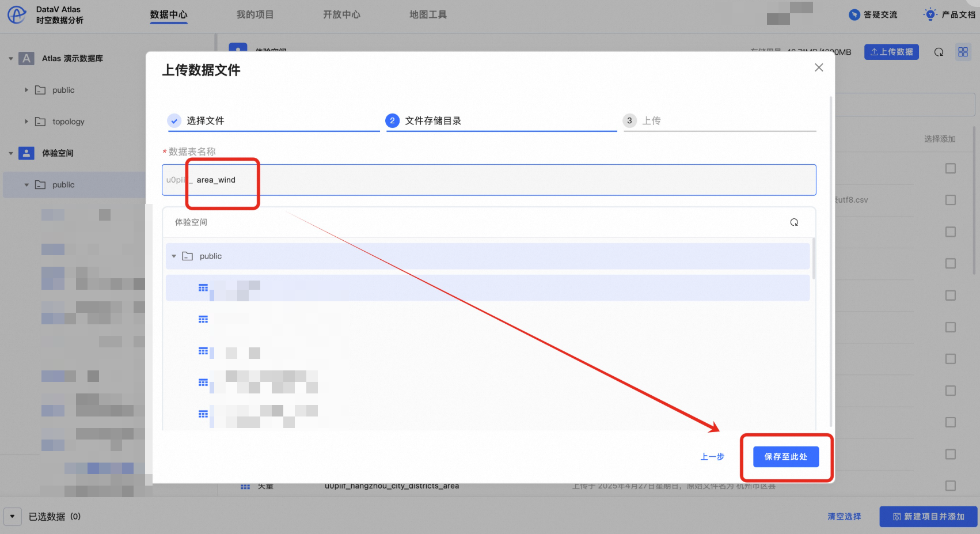Expand the public folder under Atlas 演示数据库
The height and width of the screenshot is (534, 980).
(26, 90)
